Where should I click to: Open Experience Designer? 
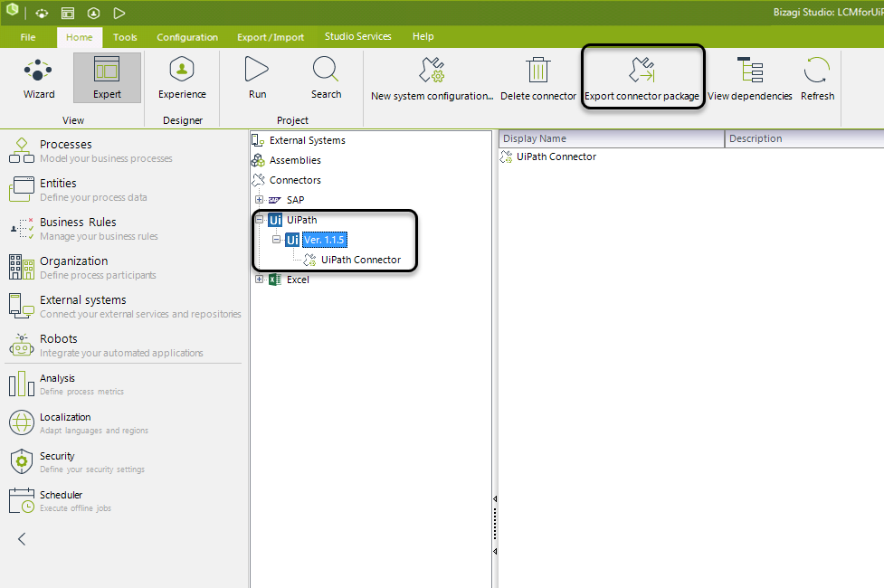(182, 79)
